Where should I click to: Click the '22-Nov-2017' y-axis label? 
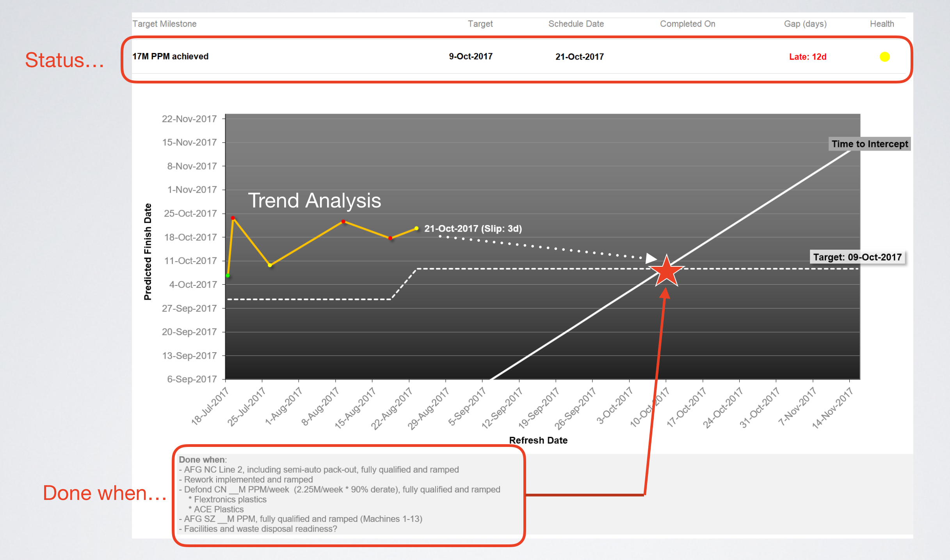189,119
